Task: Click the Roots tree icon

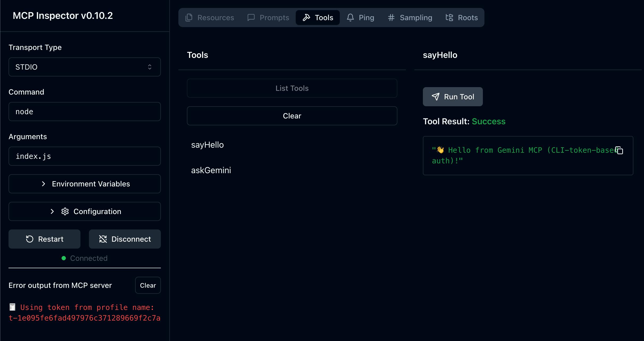Action: coord(449,17)
